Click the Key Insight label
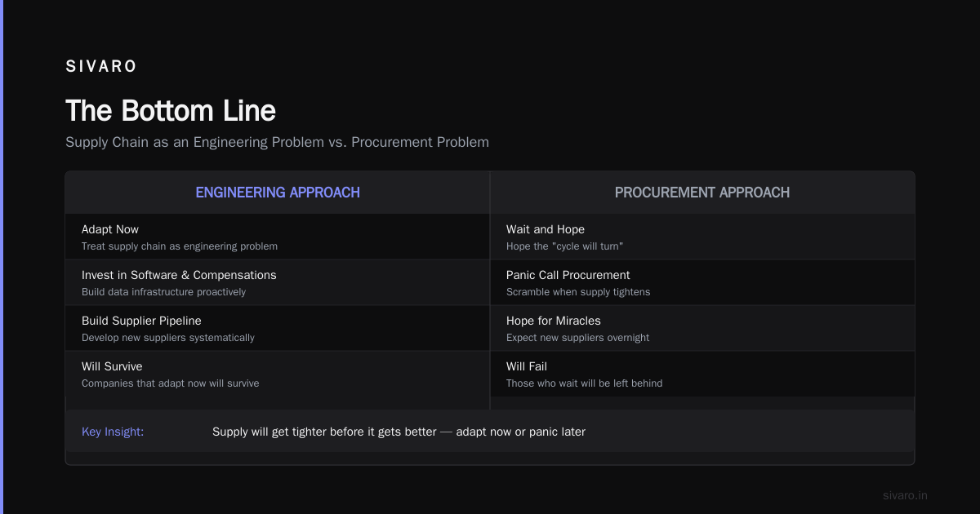Viewport: 980px width, 514px height. [113, 432]
